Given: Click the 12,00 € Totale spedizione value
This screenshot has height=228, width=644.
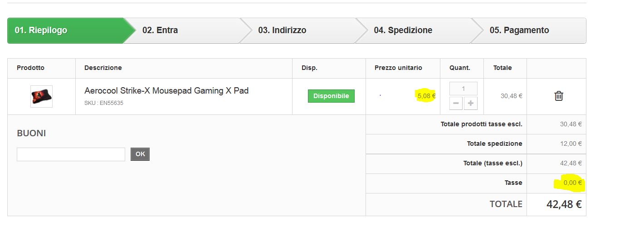Looking at the screenshot, I should [571, 144].
